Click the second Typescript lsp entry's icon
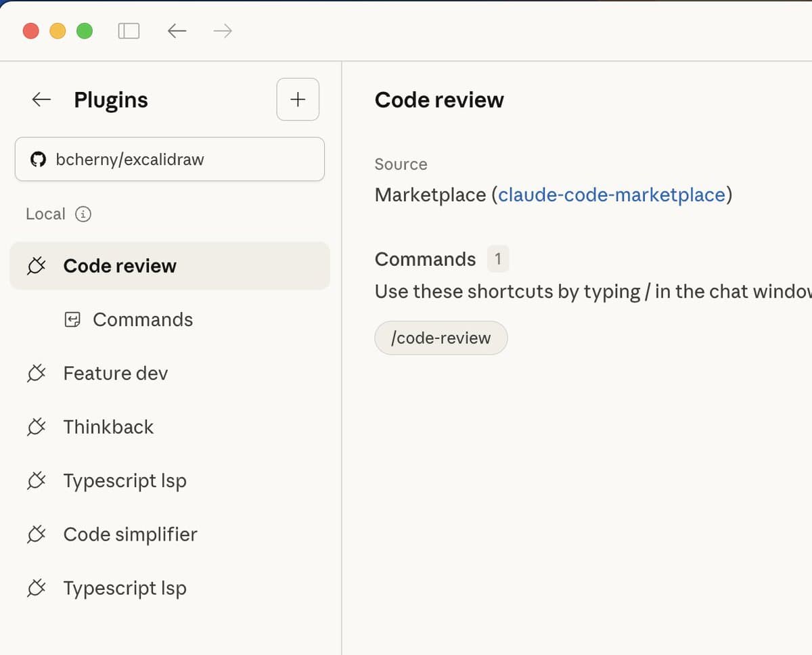Screen dimensions: 812x655 (x=36, y=588)
